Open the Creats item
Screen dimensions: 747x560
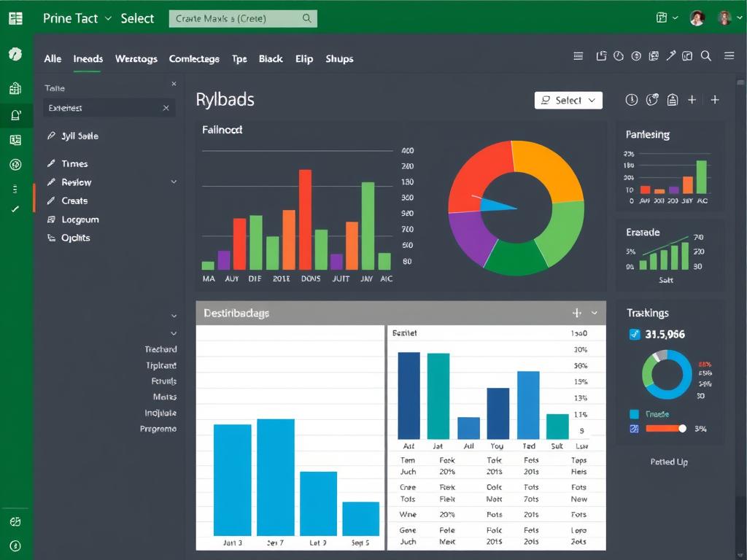74,201
